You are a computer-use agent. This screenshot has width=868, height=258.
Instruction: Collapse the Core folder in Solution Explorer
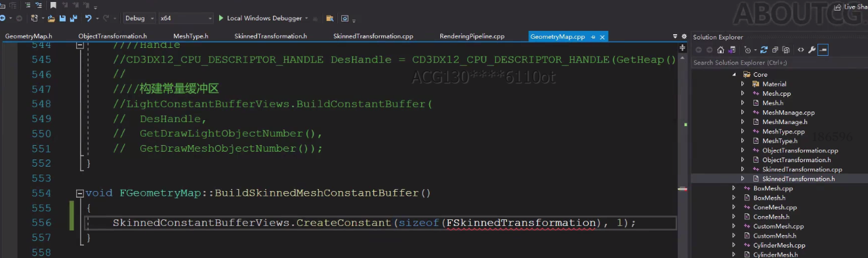(x=734, y=75)
